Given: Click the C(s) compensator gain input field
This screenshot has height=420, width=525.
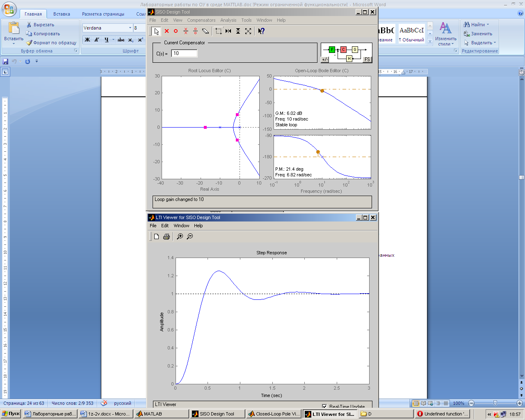Looking at the screenshot, I should (x=184, y=53).
